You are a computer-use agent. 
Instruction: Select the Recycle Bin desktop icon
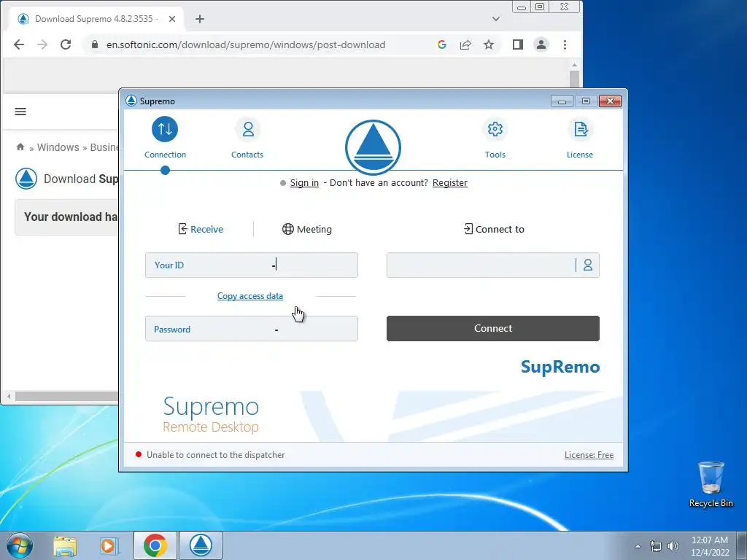711,484
